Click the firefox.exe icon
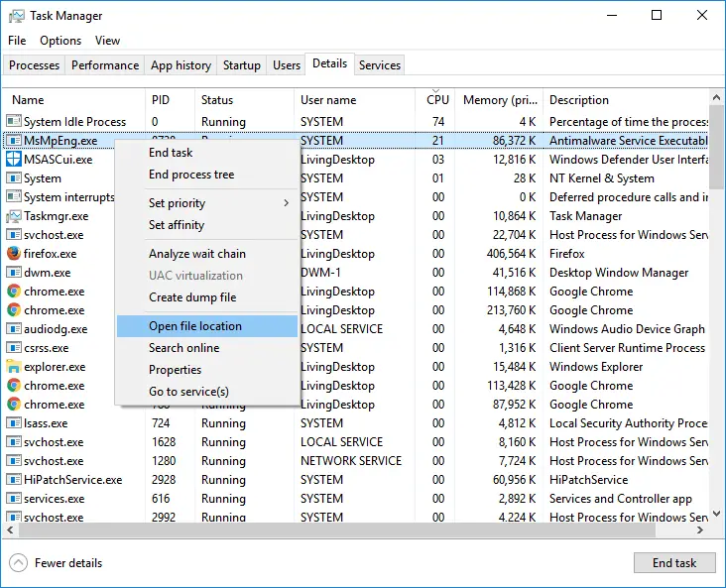Viewport: 726px width, 588px height. click(x=14, y=253)
